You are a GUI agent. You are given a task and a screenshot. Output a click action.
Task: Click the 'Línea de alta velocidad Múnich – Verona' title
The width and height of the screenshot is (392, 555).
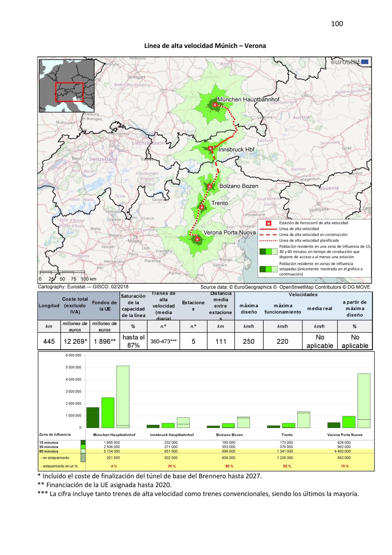pos(205,46)
